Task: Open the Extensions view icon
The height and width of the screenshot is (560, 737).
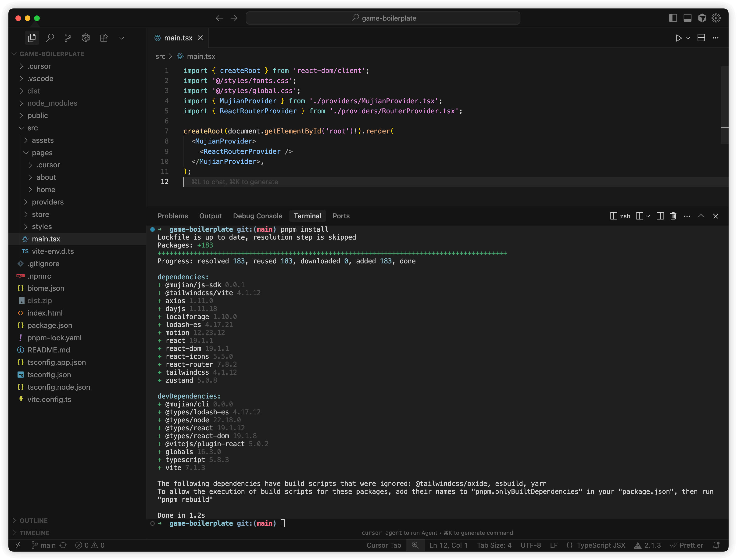Action: click(104, 38)
